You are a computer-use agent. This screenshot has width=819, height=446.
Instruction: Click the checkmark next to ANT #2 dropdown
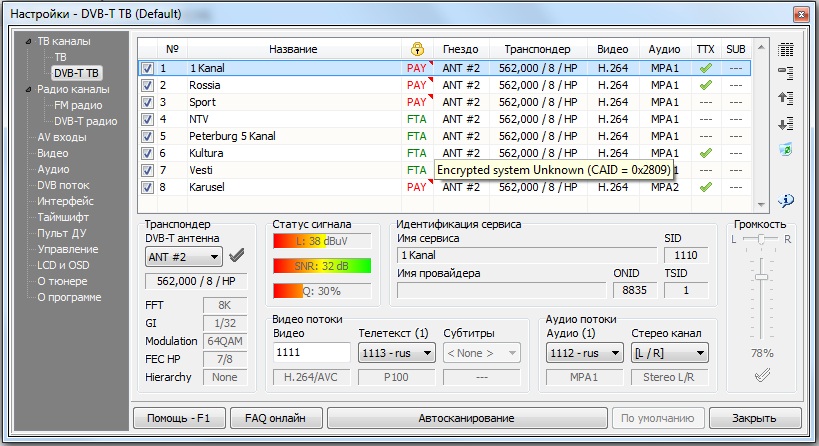(x=237, y=256)
